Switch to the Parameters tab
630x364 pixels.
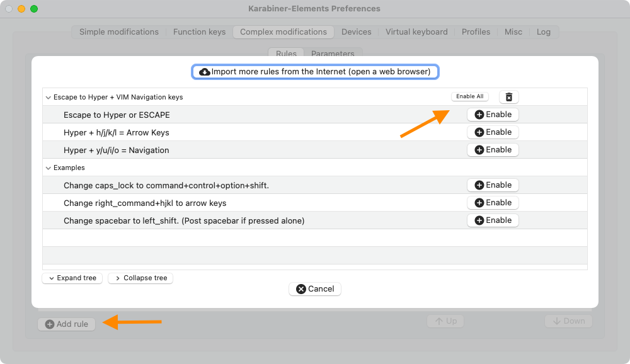pos(333,54)
